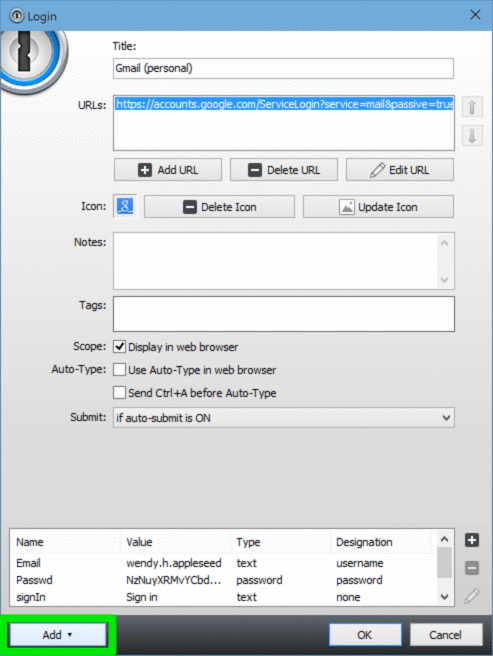Uncheck Display in web browser
The width and height of the screenshot is (493, 656).
[x=120, y=346]
